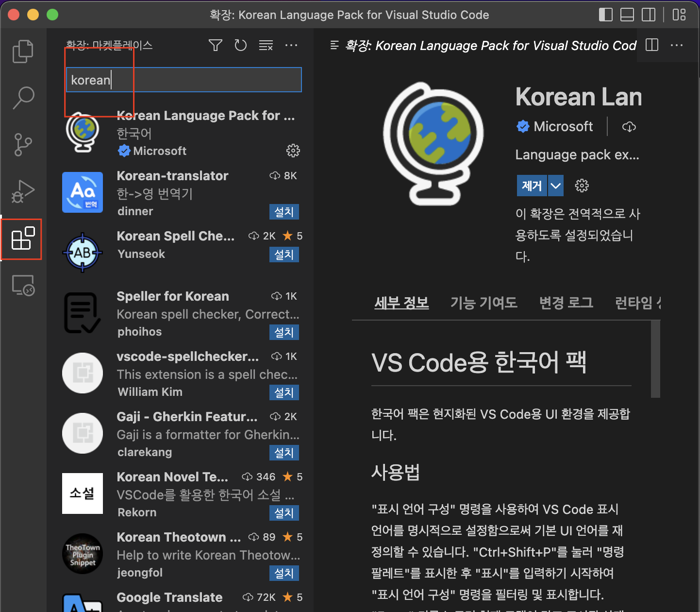Click the gear icon next to 제거 button
Screen dimensions: 700x612
[582, 186]
